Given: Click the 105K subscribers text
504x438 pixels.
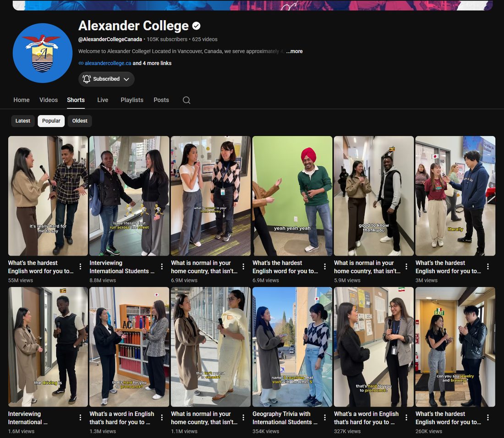Looking at the screenshot, I should (x=167, y=39).
